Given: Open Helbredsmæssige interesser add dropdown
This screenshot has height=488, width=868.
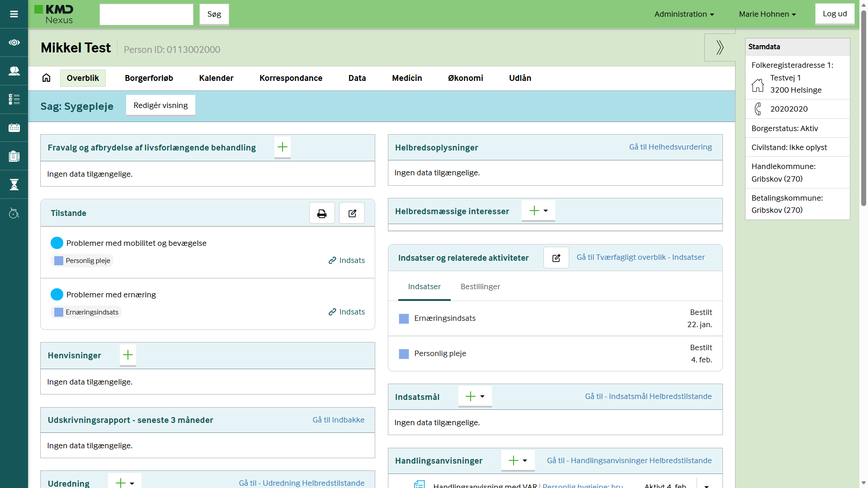Looking at the screenshot, I should point(538,211).
